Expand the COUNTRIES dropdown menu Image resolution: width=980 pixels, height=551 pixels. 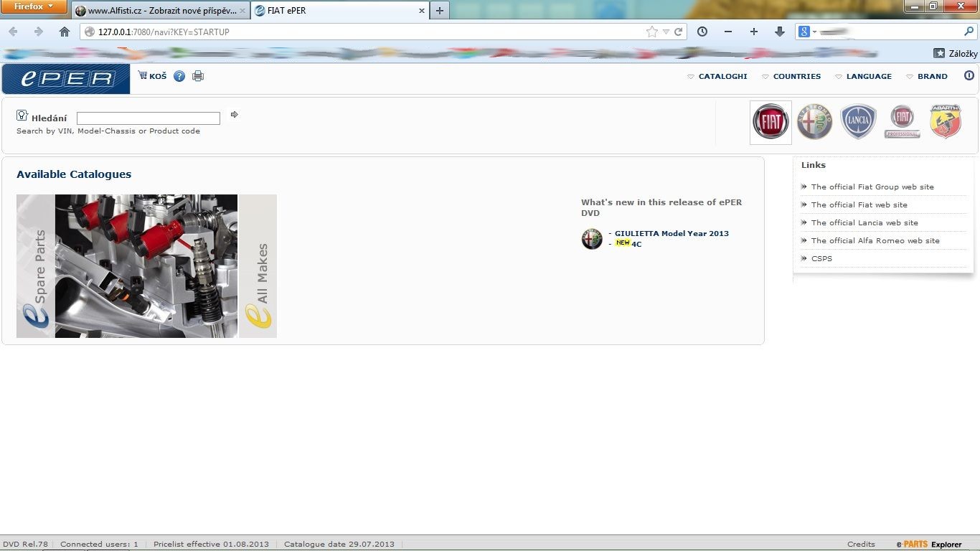791,76
